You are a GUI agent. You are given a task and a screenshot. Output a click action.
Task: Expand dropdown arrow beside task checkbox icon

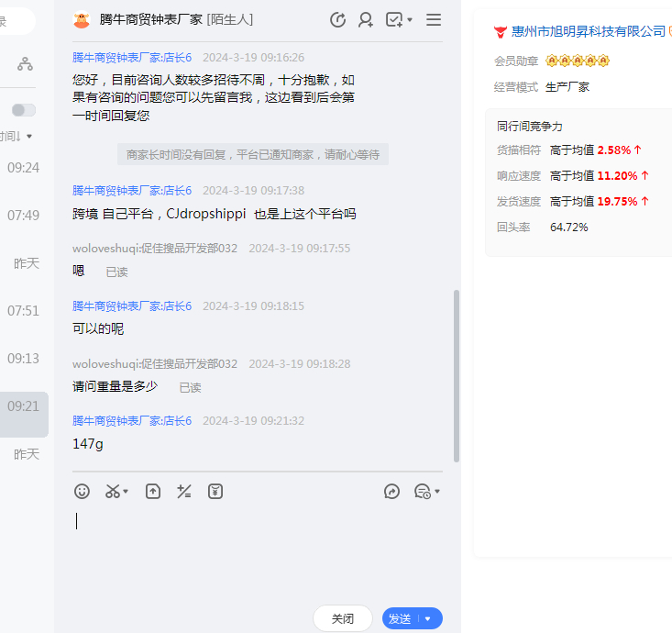[x=410, y=20]
